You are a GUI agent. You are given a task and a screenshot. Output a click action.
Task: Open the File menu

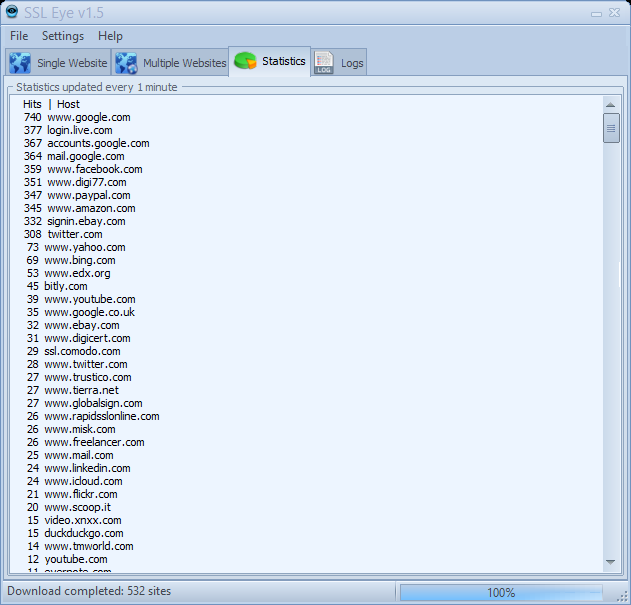pos(19,36)
